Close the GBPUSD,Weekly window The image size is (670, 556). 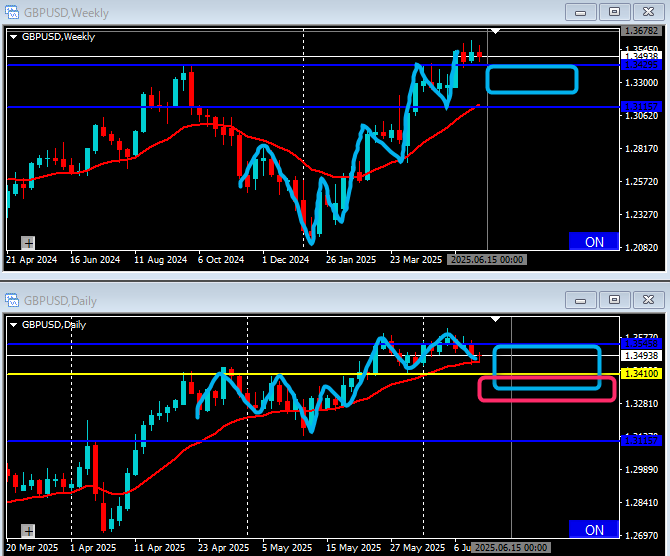648,12
